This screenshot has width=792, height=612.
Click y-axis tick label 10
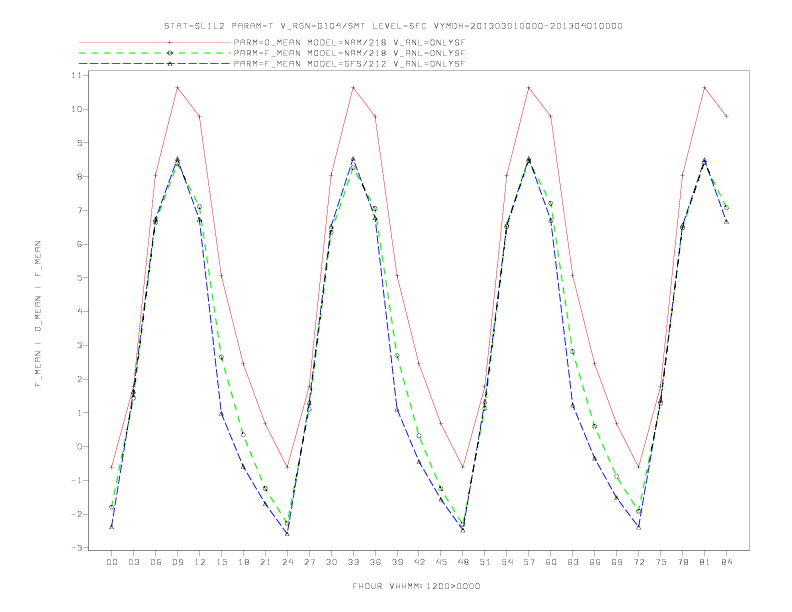(x=76, y=109)
